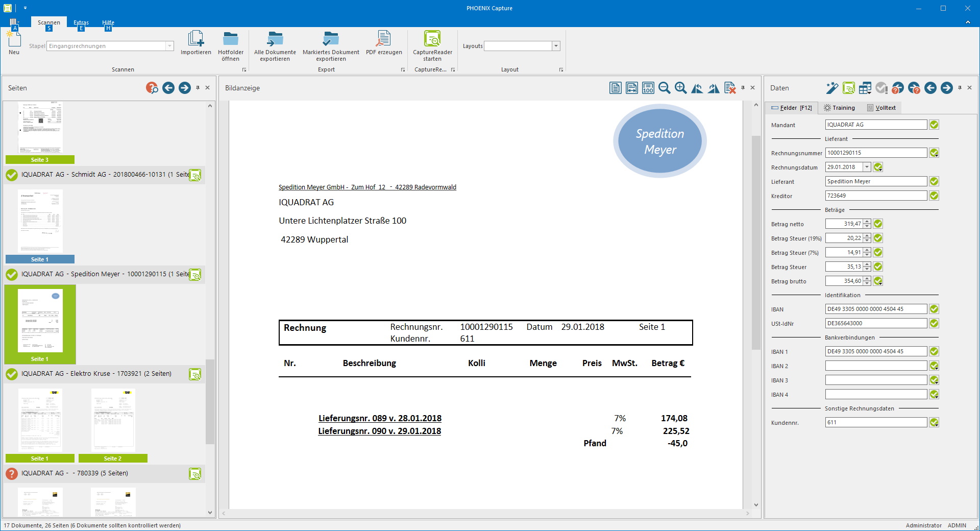Expand the Layout group dialog launcher
Viewport: 980px width, 531px height.
(x=561, y=70)
